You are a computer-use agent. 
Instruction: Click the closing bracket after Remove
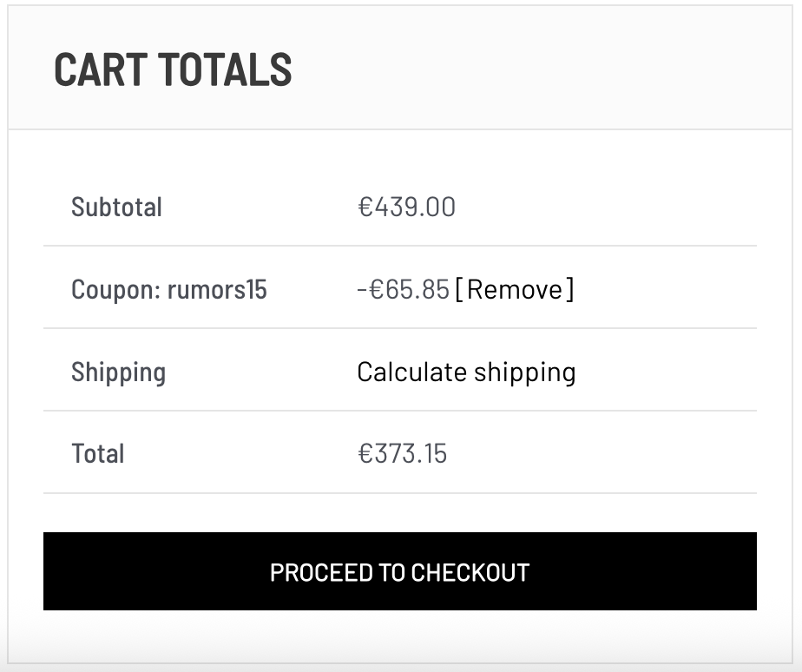569,289
